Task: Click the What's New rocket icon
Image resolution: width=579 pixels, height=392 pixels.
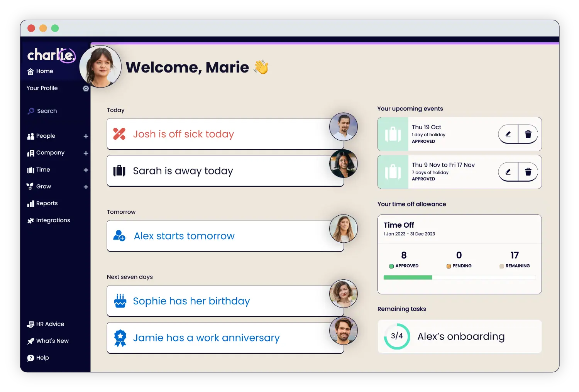Action: 30,341
